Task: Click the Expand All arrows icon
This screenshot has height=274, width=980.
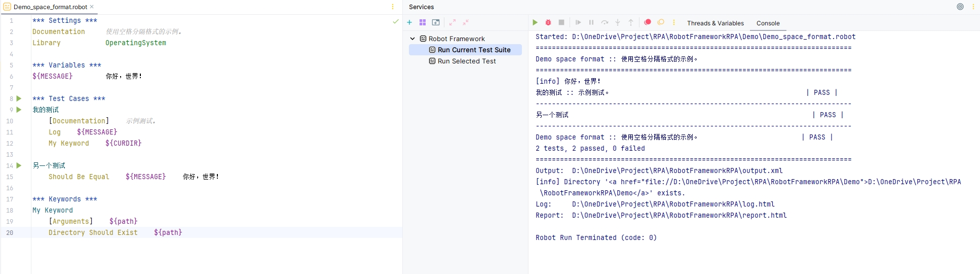Action: pos(453,22)
